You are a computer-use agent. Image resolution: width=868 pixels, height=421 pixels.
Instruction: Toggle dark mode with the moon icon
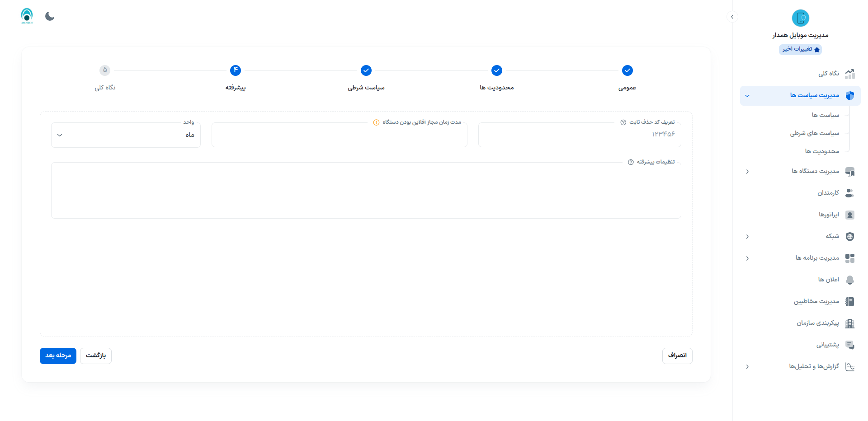50,17
